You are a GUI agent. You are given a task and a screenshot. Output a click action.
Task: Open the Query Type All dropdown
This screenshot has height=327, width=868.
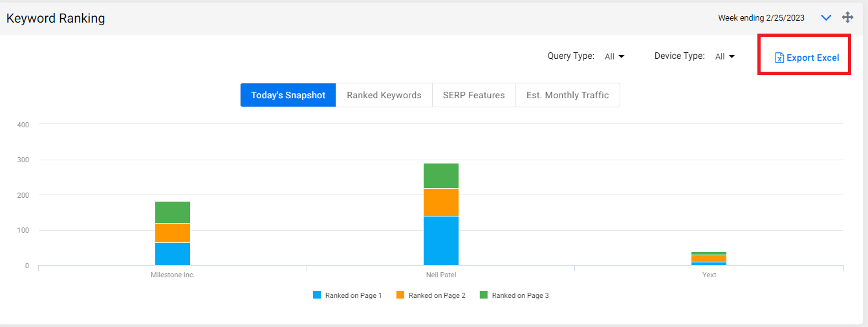(x=614, y=56)
